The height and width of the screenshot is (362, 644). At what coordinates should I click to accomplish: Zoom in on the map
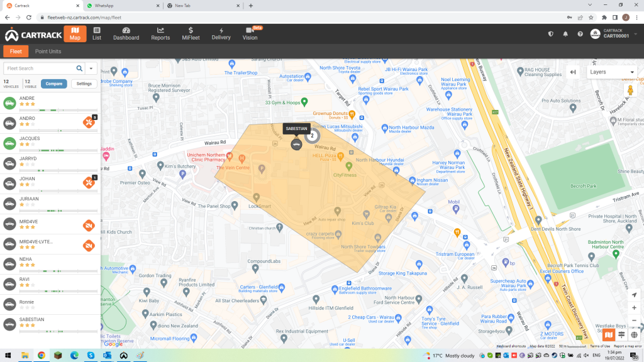coord(633,308)
